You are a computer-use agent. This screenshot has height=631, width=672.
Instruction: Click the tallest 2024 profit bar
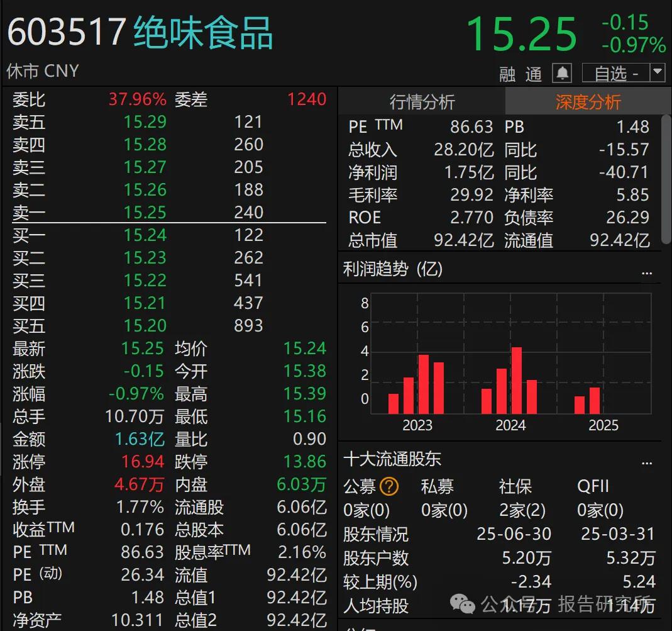coord(517,377)
